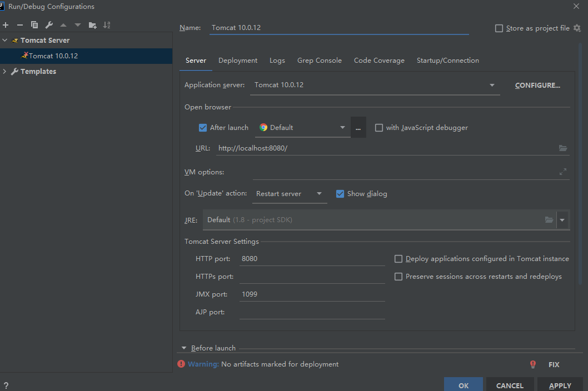Screen dimensions: 588x391
Task: Switch to the Startup/Connection tab
Action: tap(448, 61)
